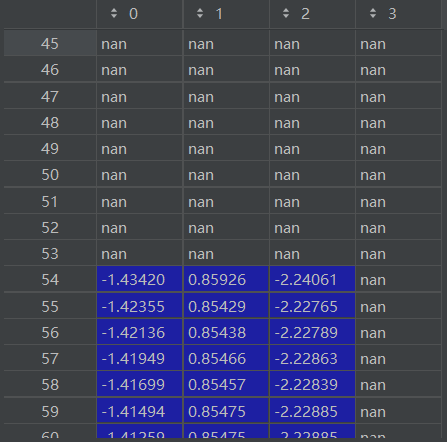This screenshot has width=447, height=442.
Task: Select cell 0.85438 in row 56
Action: pos(226,332)
